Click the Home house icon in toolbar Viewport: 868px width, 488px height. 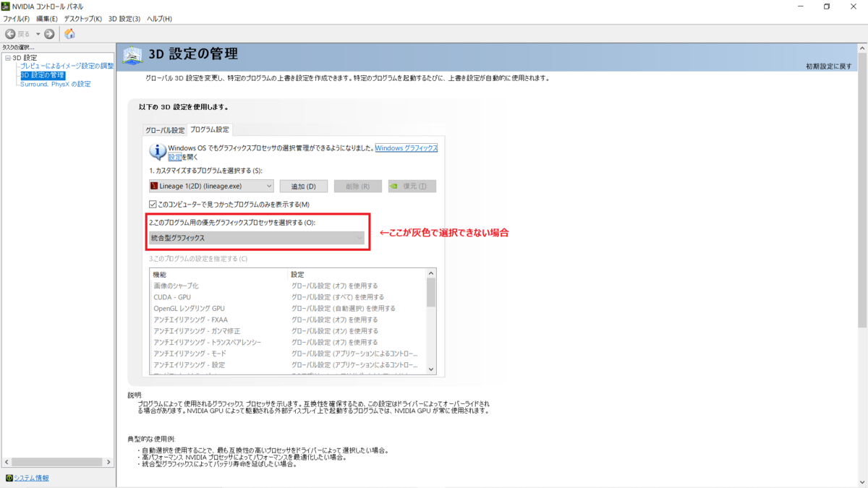point(69,34)
